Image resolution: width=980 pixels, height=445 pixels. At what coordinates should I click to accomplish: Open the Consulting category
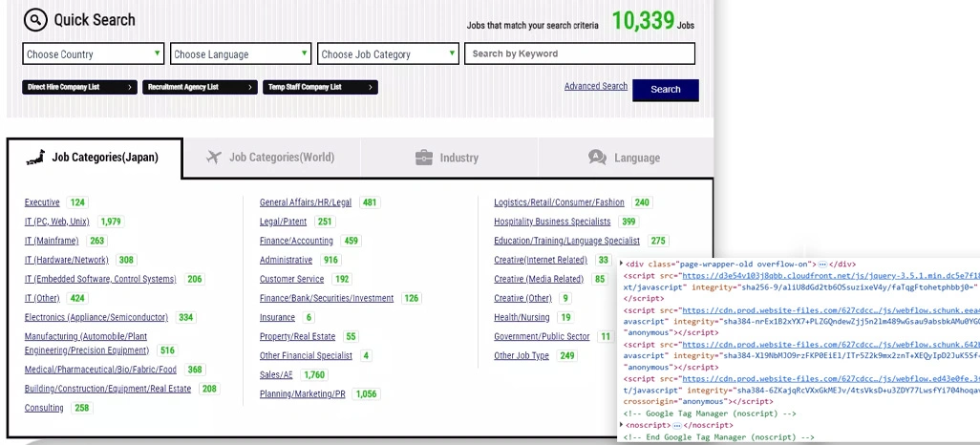pyautogui.click(x=44, y=408)
